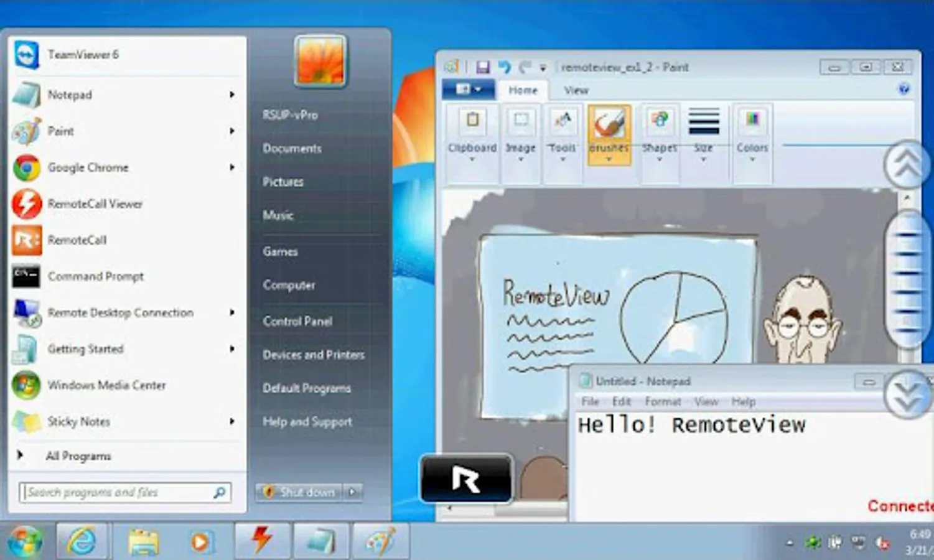
Task: Open Windows Explorer folder on the taskbar
Action: (143, 541)
